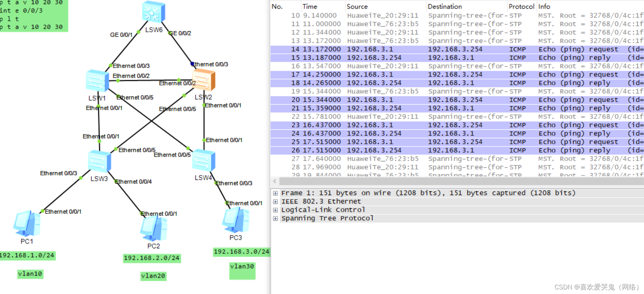Viewport: 644px width, 294px height.
Task: Select the LSW4 switch icon
Action: 203,160
